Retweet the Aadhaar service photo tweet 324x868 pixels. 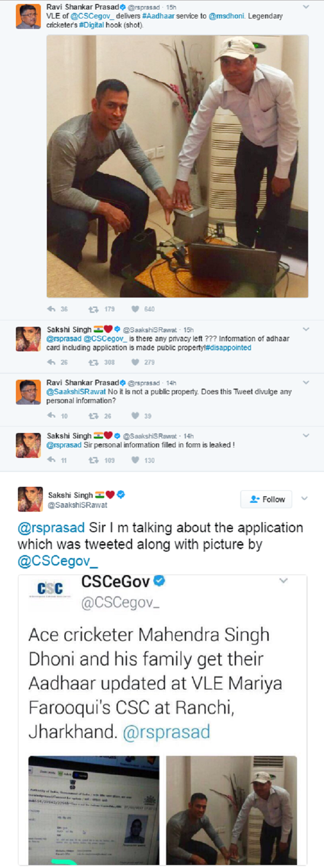[93, 309]
